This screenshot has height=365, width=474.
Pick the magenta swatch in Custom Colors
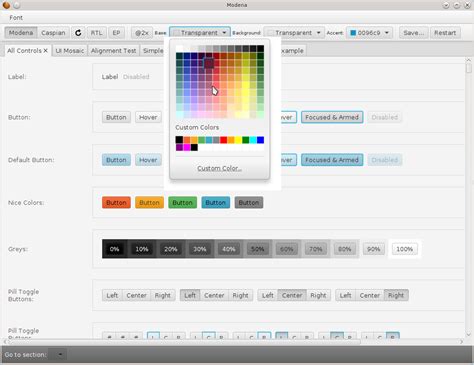[187, 147]
